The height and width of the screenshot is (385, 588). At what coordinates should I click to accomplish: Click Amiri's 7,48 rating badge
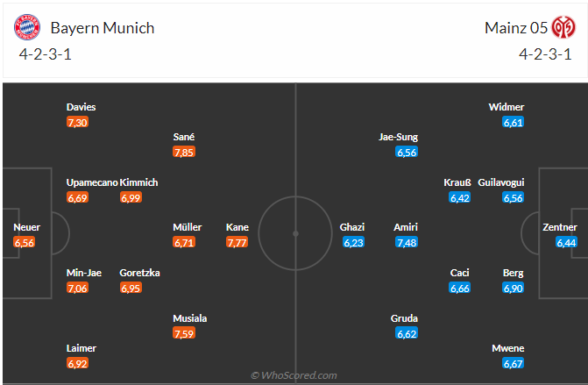(405, 242)
